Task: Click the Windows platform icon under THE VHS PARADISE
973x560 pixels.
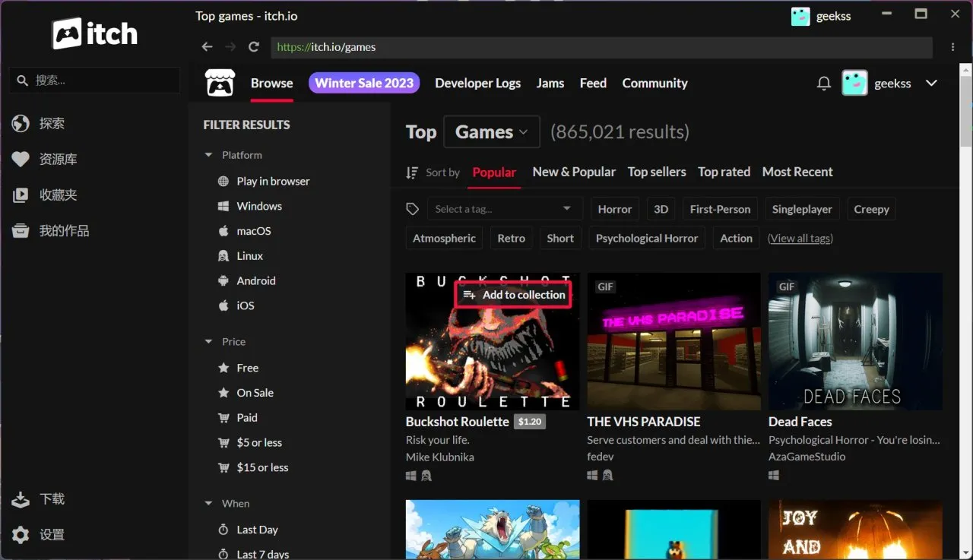Action: (x=593, y=476)
